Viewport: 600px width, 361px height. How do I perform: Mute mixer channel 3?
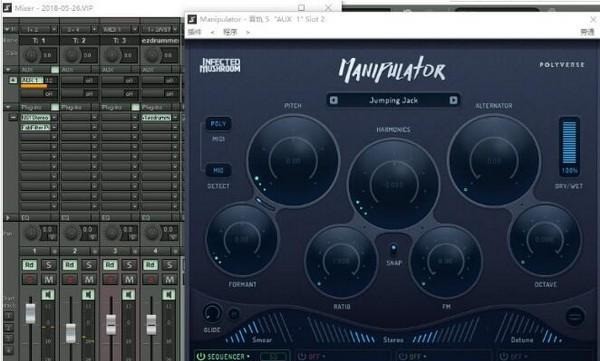129,279
